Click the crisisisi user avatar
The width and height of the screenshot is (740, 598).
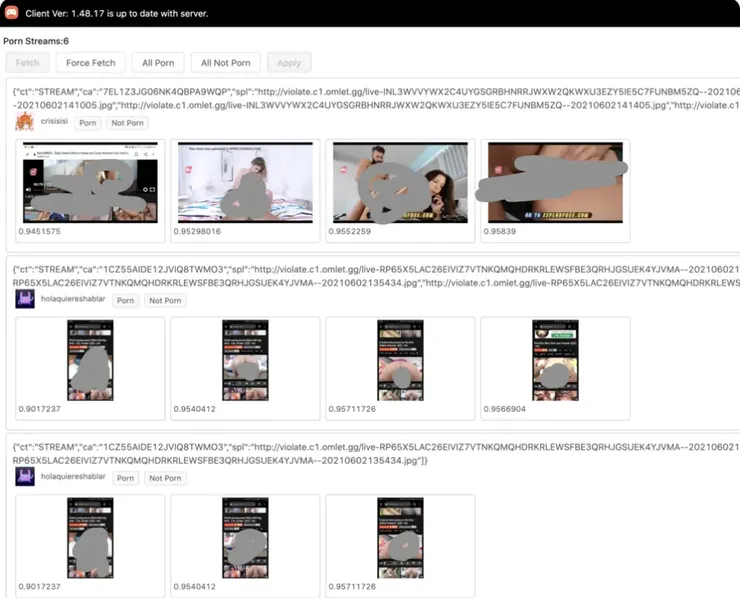[25, 122]
